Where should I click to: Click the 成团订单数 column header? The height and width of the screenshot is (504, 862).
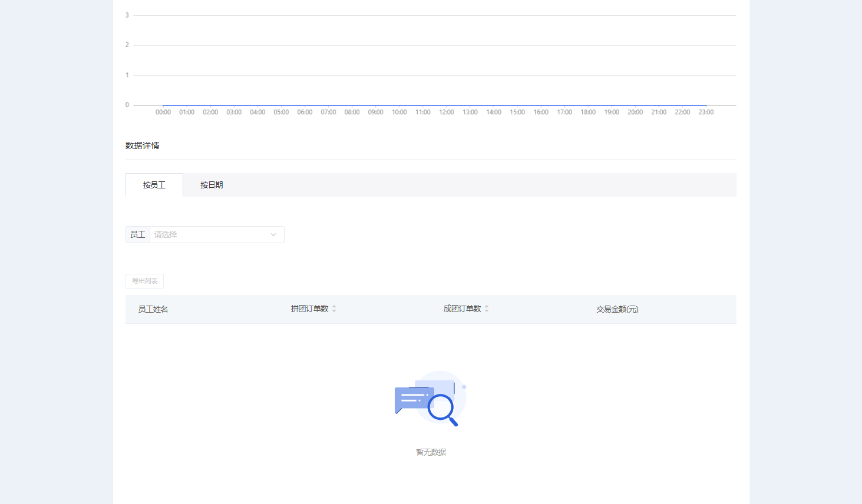pyautogui.click(x=463, y=309)
